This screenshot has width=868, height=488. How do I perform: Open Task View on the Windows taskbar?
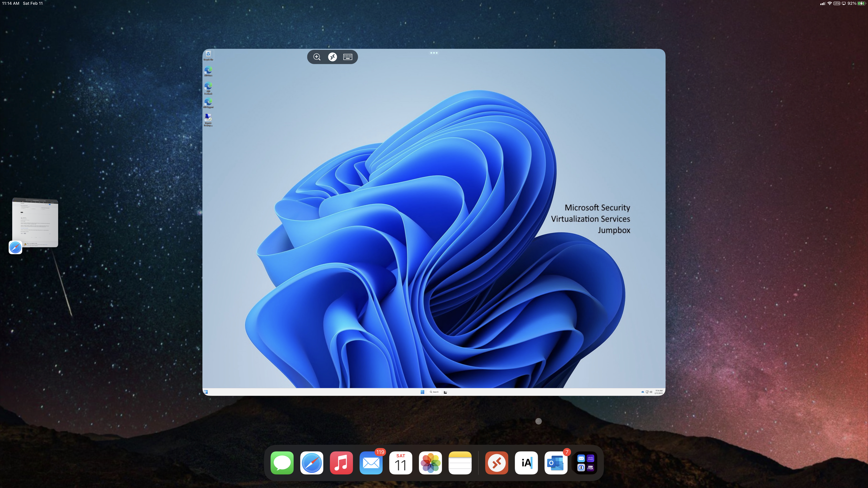pos(446,392)
